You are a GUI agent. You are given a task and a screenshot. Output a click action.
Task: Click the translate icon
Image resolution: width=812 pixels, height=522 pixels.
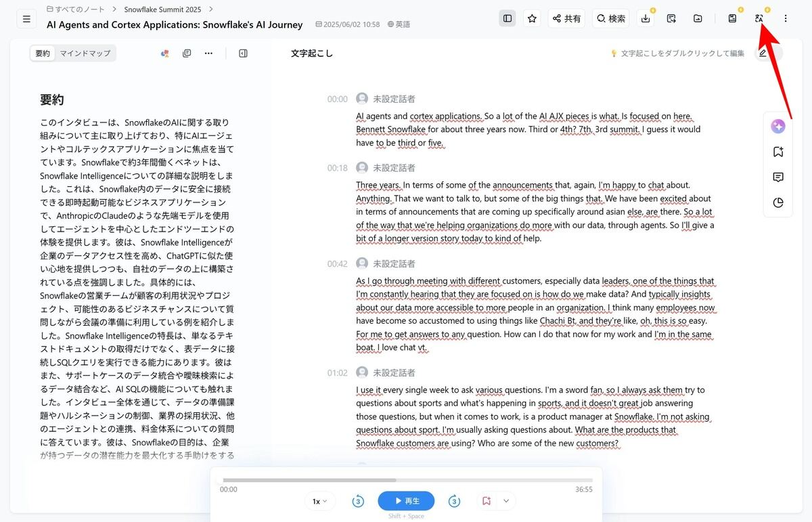click(759, 18)
